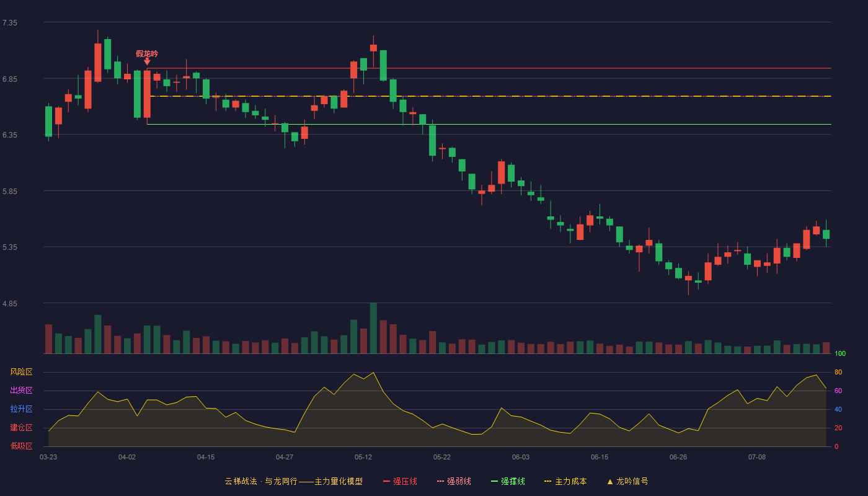Click the tallest volume bar near 05-12
This screenshot has width=868, height=496.
(x=373, y=328)
